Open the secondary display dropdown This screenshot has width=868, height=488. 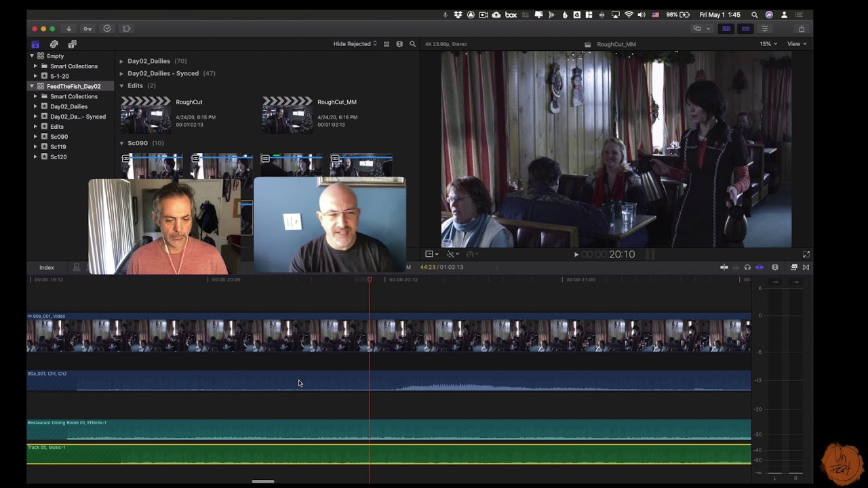[701, 28]
